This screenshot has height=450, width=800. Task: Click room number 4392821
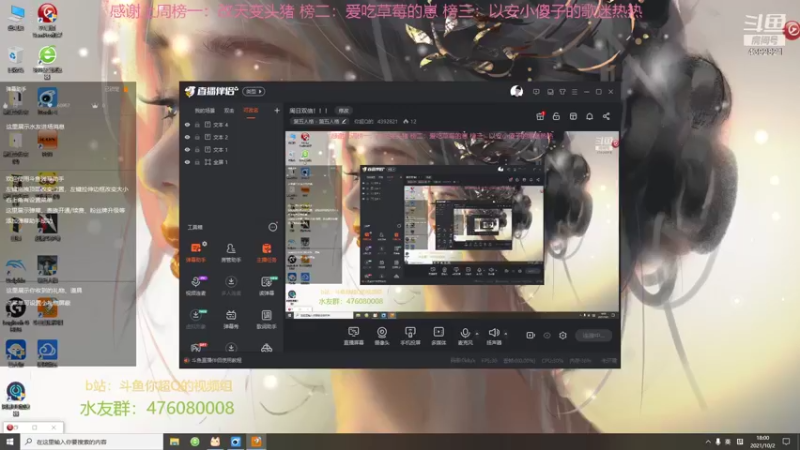(387, 121)
